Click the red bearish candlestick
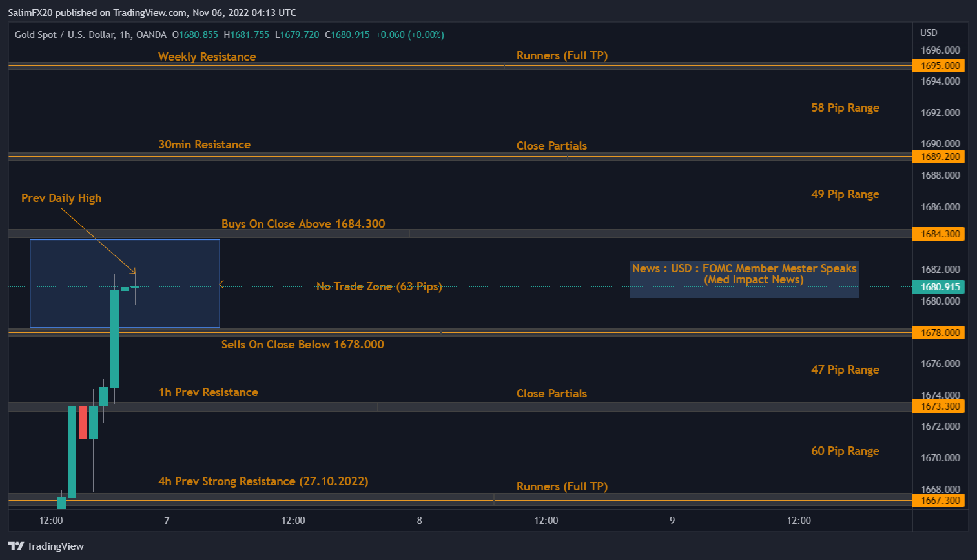Image resolution: width=977 pixels, height=560 pixels. coord(83,423)
